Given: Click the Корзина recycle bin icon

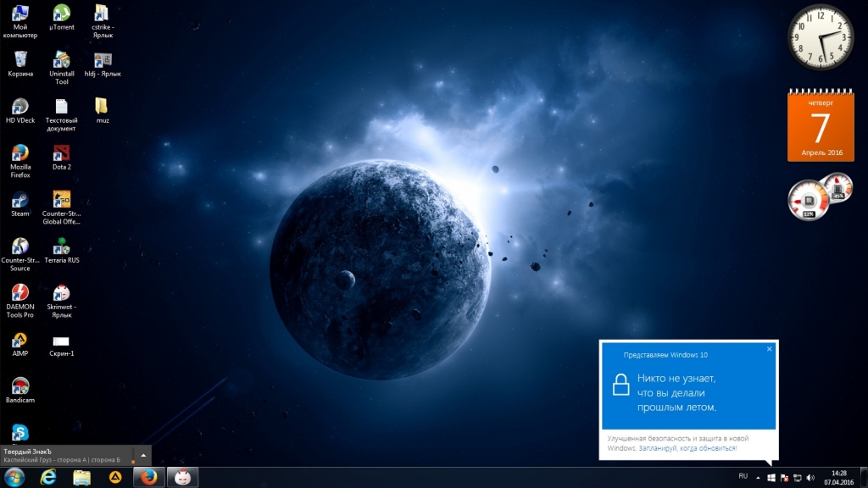Looking at the screenshot, I should [19, 59].
